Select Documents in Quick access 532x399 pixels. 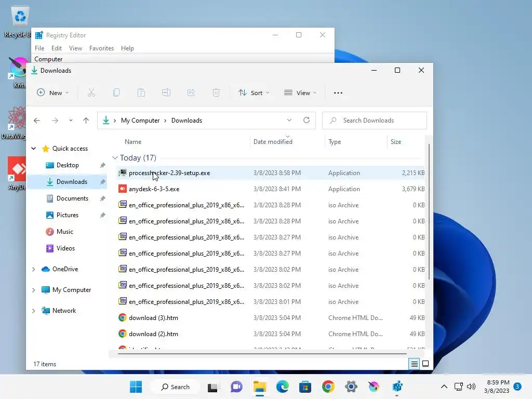coord(72,198)
